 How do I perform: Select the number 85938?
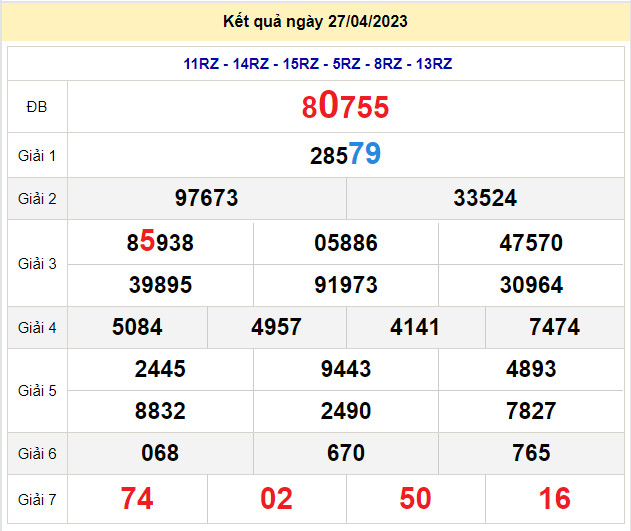coord(160,241)
